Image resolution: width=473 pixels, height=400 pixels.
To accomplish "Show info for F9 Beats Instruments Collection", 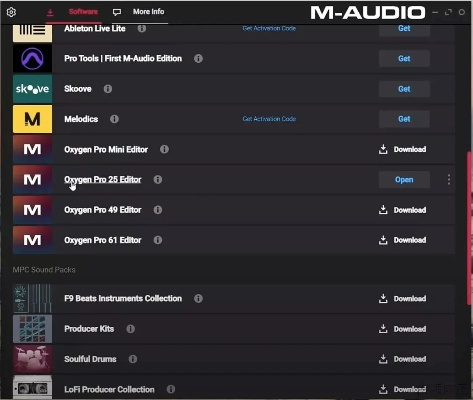I will pos(198,298).
